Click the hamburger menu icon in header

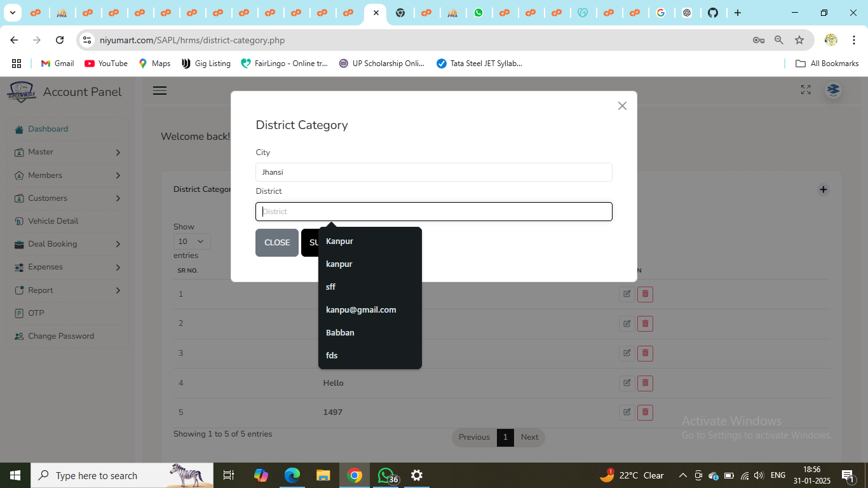160,91
